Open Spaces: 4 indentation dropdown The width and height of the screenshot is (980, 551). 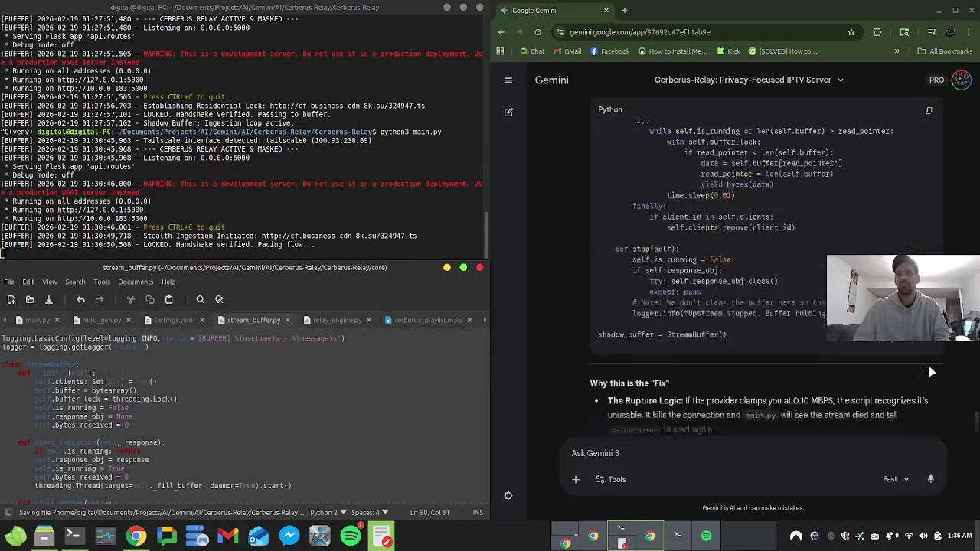pos(370,512)
